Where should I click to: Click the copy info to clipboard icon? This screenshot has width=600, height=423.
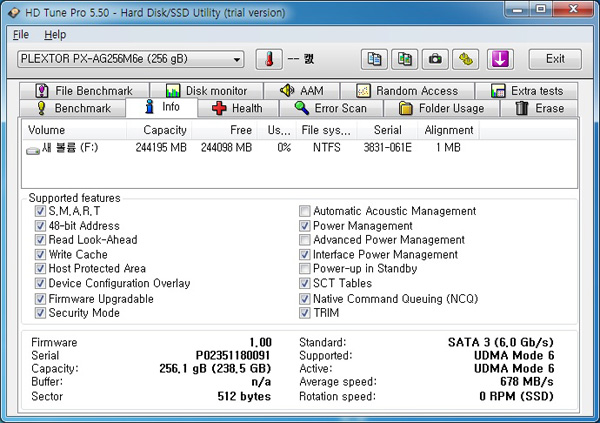[374, 59]
